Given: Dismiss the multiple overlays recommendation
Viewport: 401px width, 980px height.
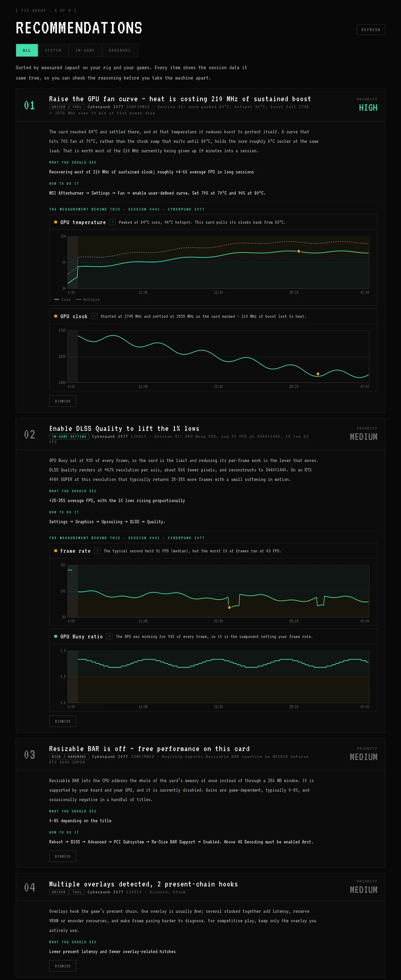Looking at the screenshot, I should tap(63, 966).
